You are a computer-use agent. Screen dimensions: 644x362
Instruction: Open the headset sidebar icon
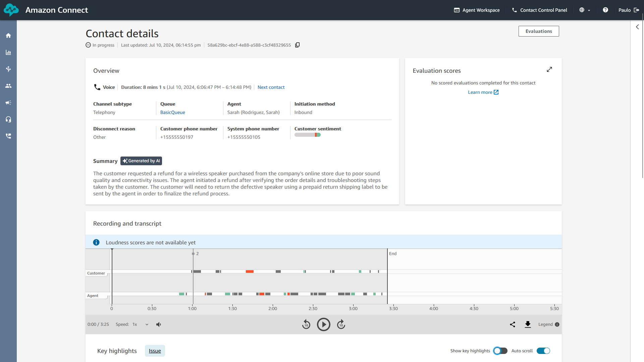(x=8, y=119)
